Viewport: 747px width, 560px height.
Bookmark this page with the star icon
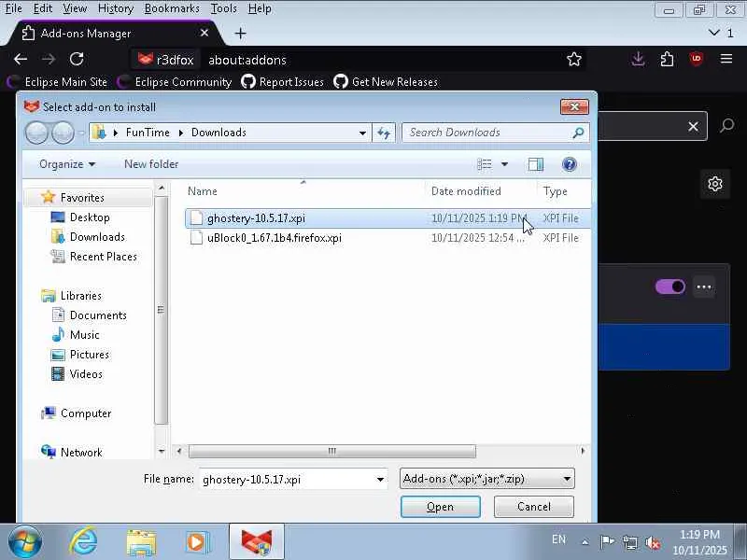point(574,59)
